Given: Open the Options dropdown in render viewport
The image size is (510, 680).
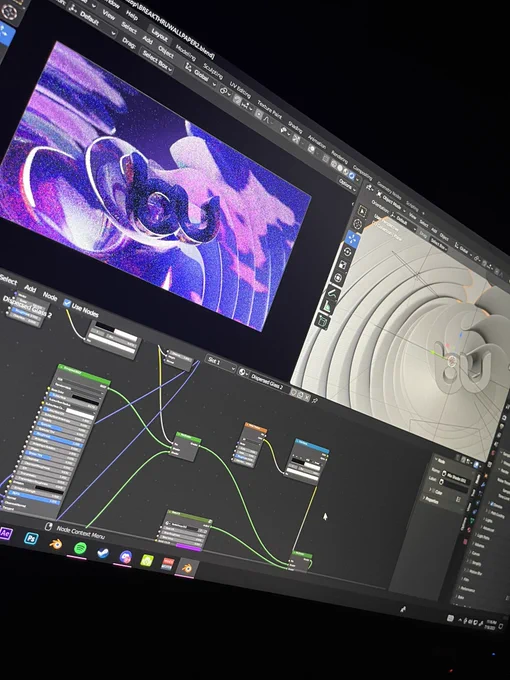Looking at the screenshot, I should [347, 183].
